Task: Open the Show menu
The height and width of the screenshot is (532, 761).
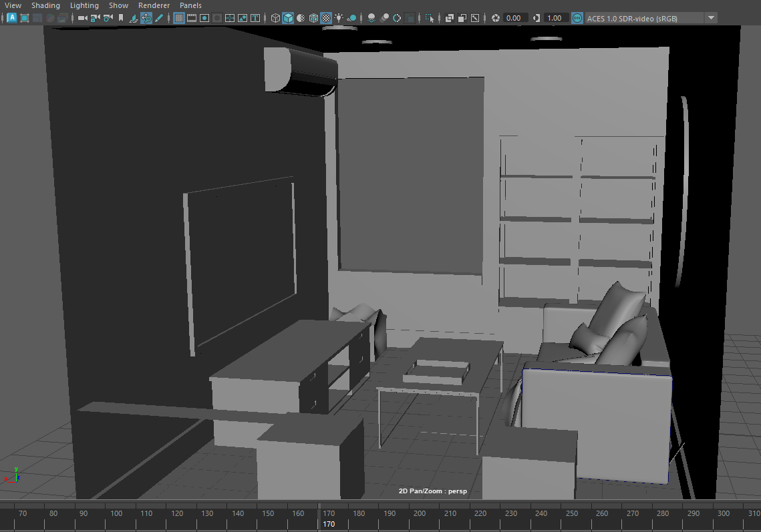Action: pyautogui.click(x=118, y=5)
